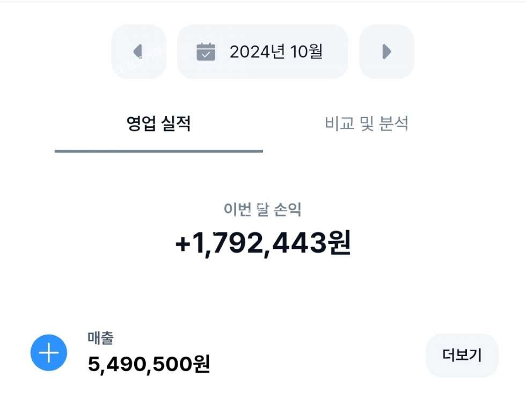
Task: Advance to next month with right arrow
Action: (386, 52)
